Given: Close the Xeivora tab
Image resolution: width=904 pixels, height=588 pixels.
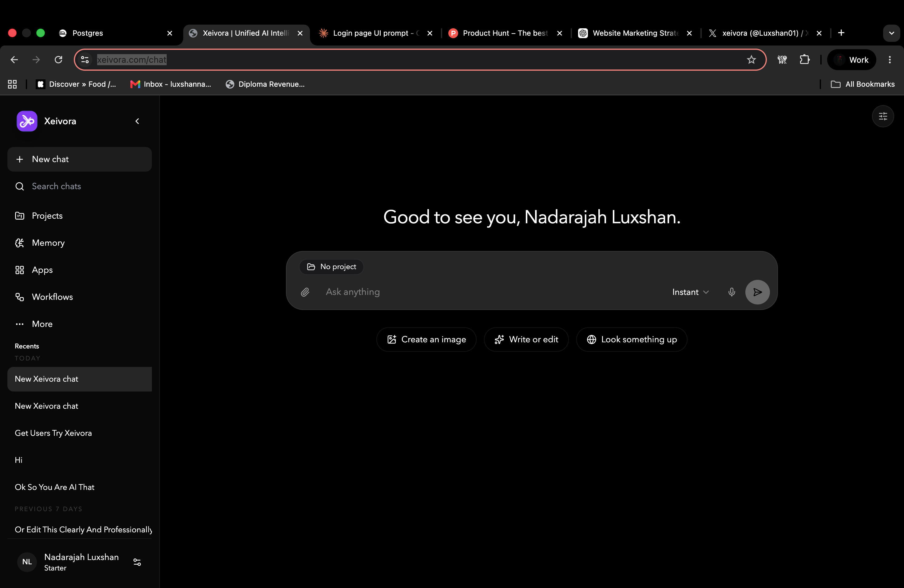Looking at the screenshot, I should coord(300,33).
